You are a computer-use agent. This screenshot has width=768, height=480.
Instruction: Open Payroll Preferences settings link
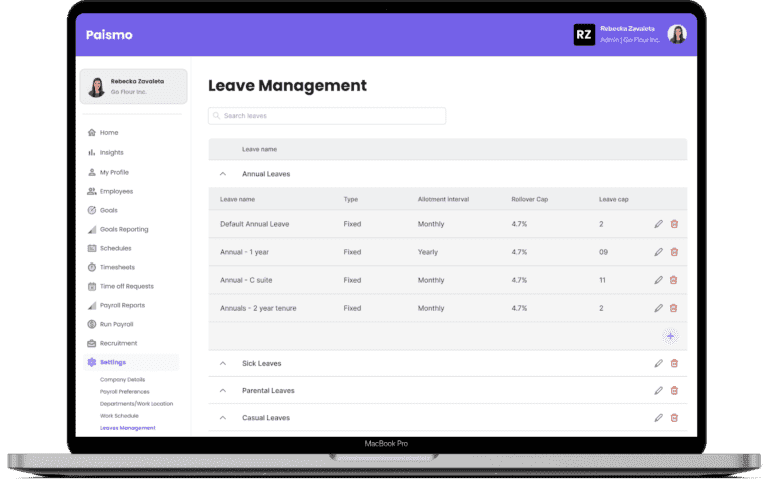point(124,392)
